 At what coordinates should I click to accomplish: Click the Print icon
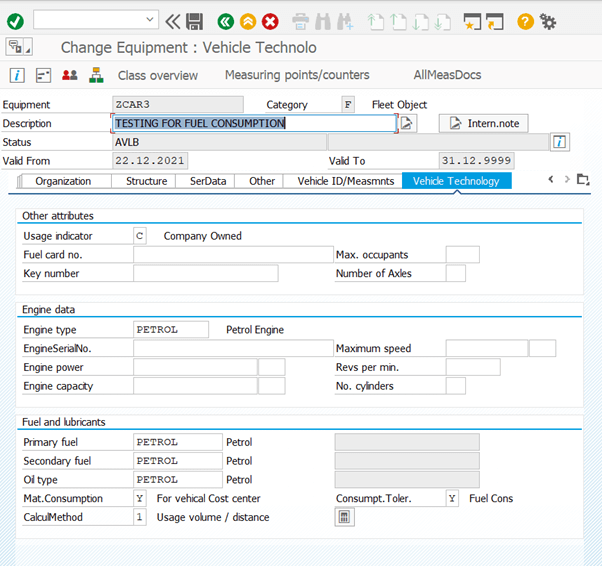pyautogui.click(x=300, y=22)
